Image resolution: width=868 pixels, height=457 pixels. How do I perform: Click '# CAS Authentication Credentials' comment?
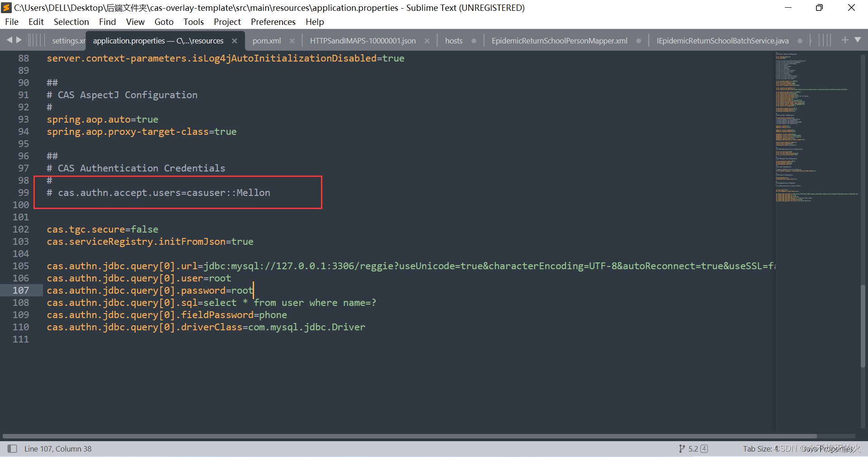pos(136,168)
